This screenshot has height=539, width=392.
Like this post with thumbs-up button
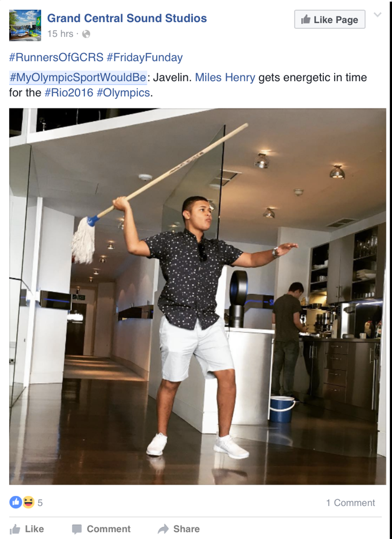pos(27,529)
